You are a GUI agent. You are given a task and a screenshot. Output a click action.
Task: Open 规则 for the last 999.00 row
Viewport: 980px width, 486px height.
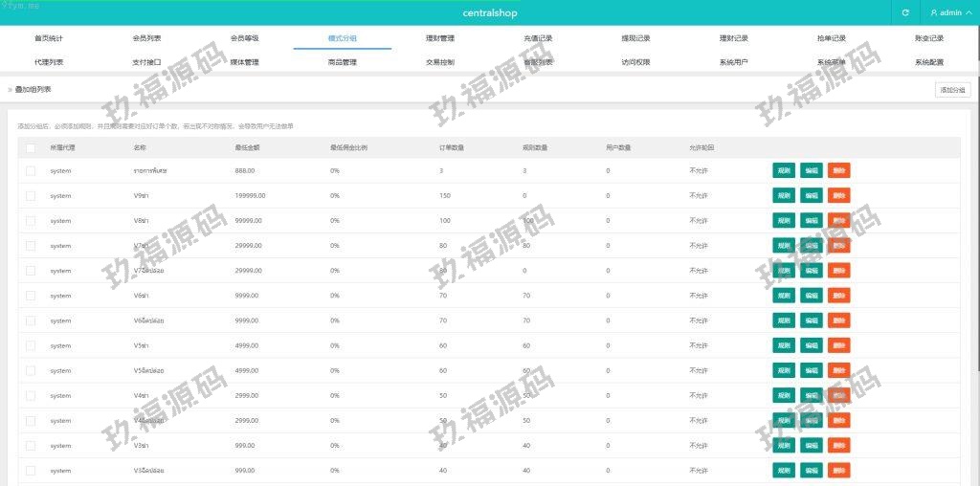(x=783, y=471)
